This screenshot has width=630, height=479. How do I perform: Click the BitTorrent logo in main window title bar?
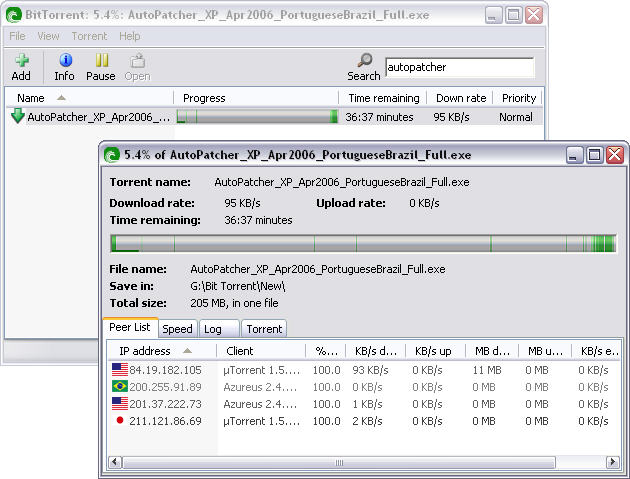pos(14,15)
